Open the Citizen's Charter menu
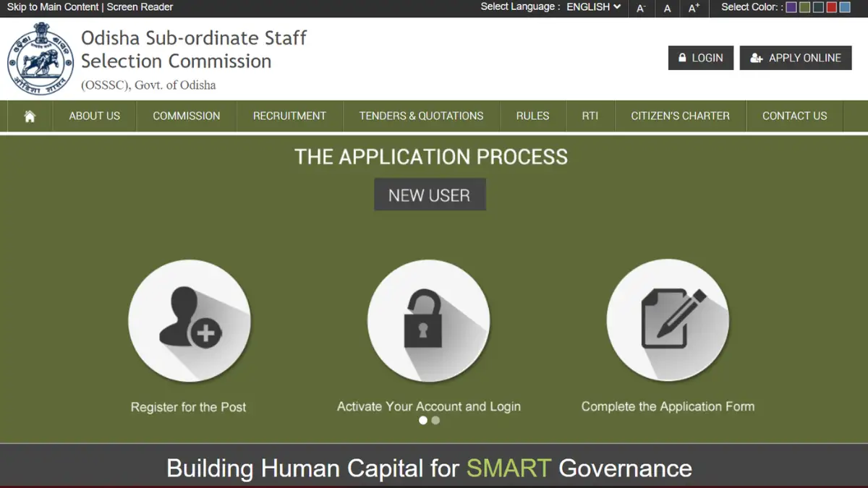 pyautogui.click(x=681, y=116)
